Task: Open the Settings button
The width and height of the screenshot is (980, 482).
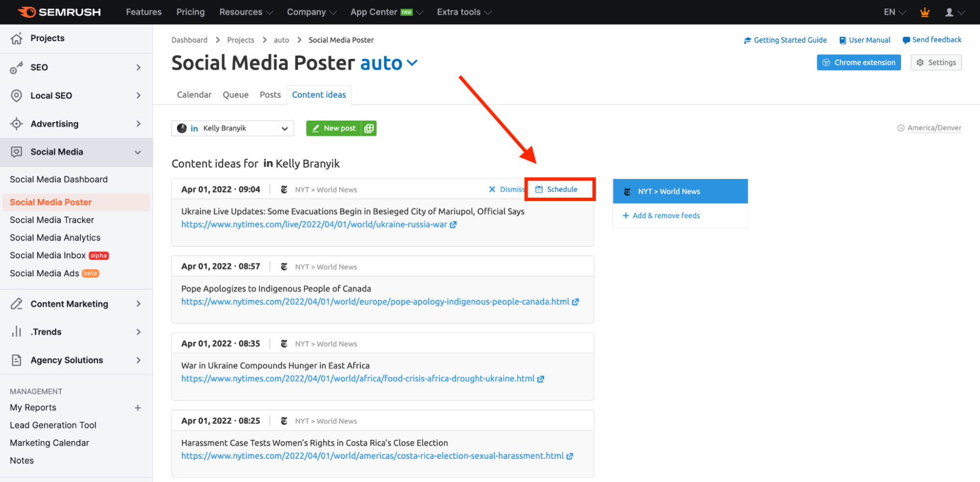Action: point(936,63)
